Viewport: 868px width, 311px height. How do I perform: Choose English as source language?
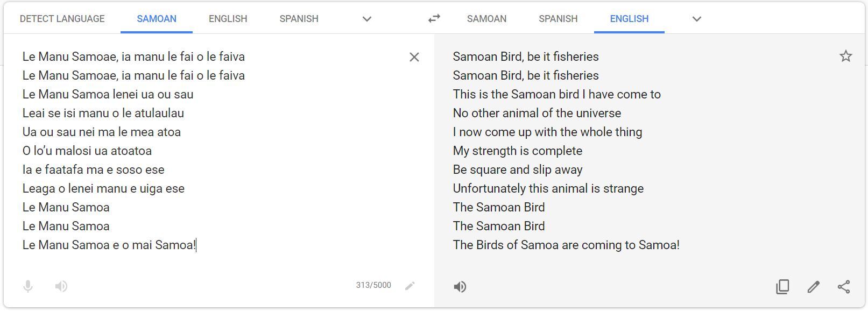pos(228,19)
